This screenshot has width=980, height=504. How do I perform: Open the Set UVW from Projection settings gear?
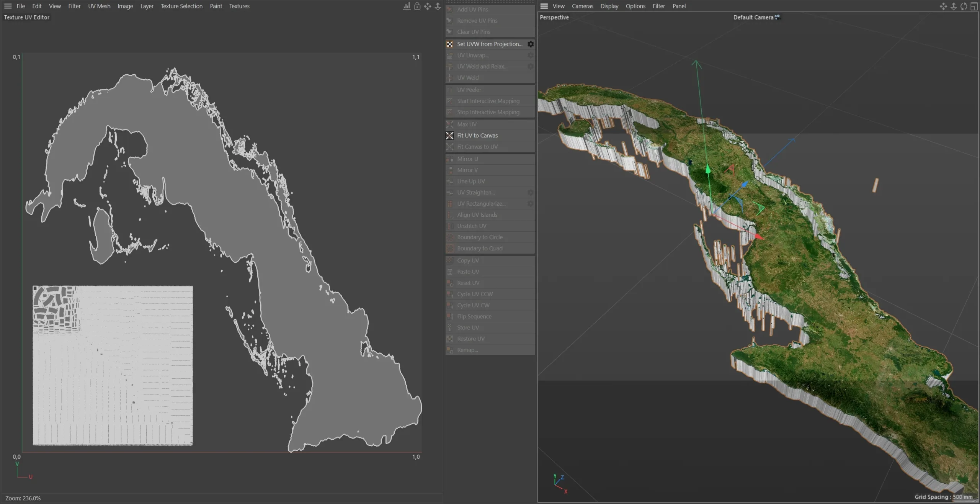pyautogui.click(x=530, y=44)
